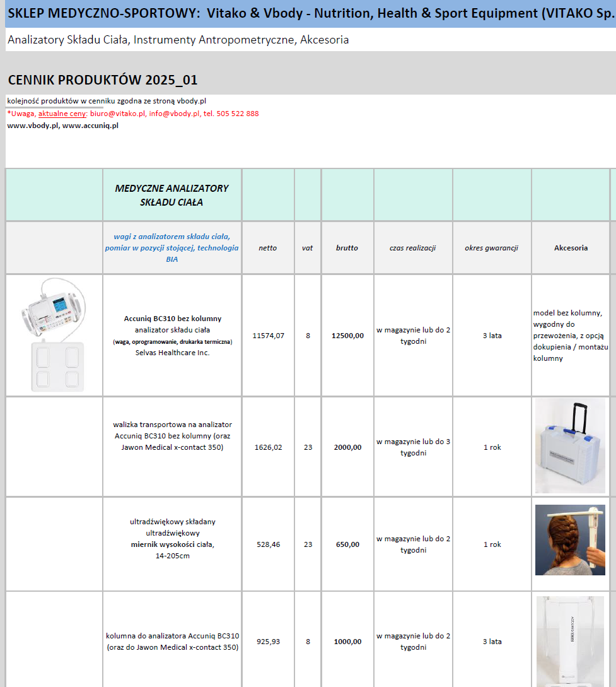Open the biuro@vitako.pl email contact line
Viewport: 616px width, 687px height.
[133, 114]
